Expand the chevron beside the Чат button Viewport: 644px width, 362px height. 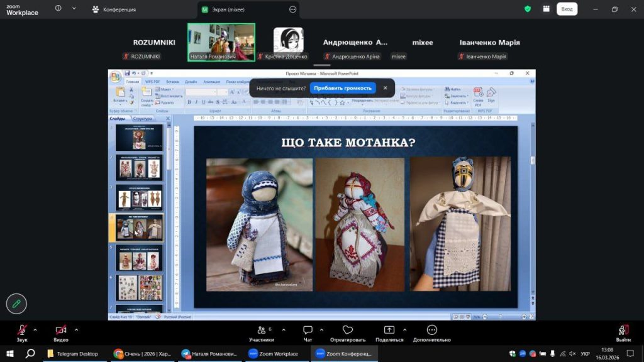(x=321, y=329)
